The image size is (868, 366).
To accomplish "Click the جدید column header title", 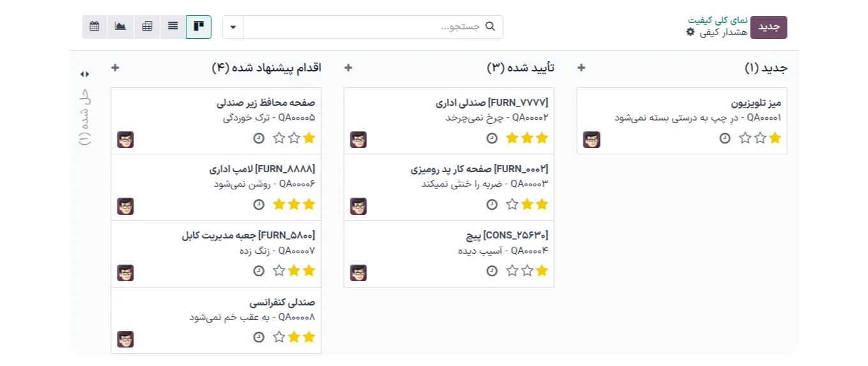I will tap(766, 68).
